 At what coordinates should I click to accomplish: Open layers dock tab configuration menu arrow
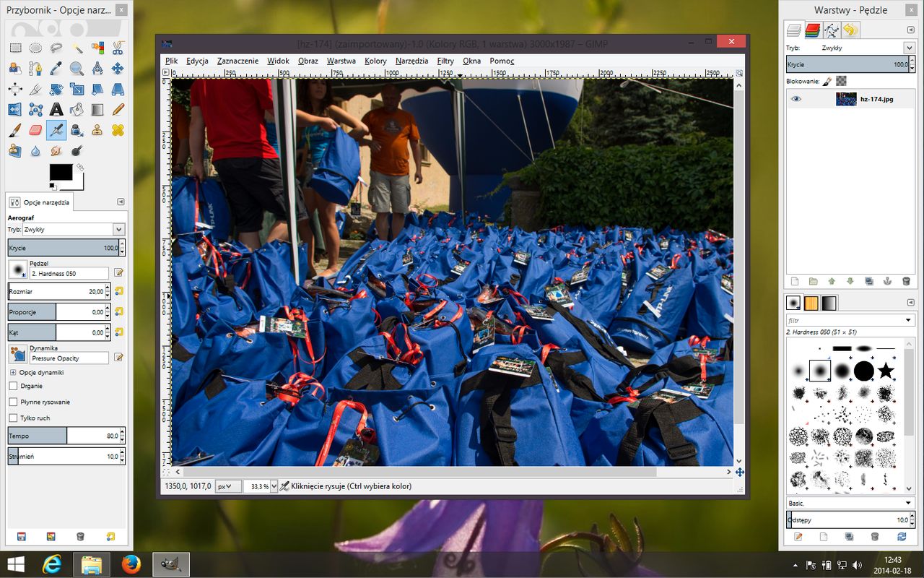click(910, 30)
